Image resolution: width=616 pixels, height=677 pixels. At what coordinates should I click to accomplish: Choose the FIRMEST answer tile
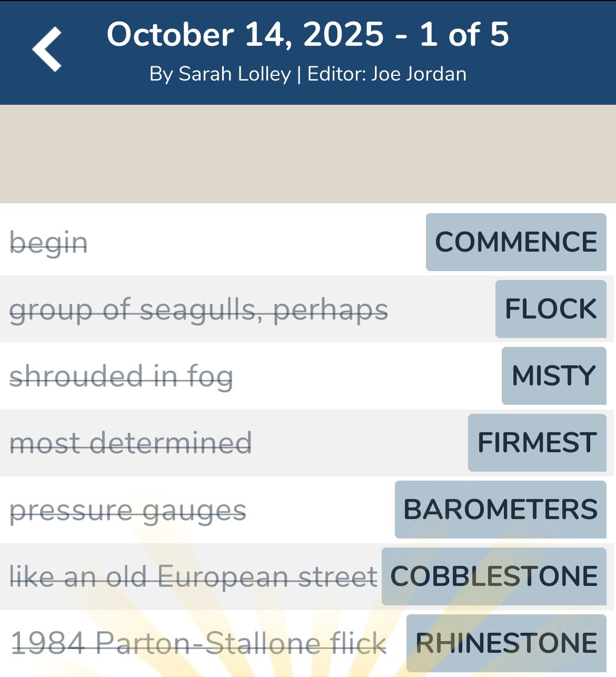[537, 443]
